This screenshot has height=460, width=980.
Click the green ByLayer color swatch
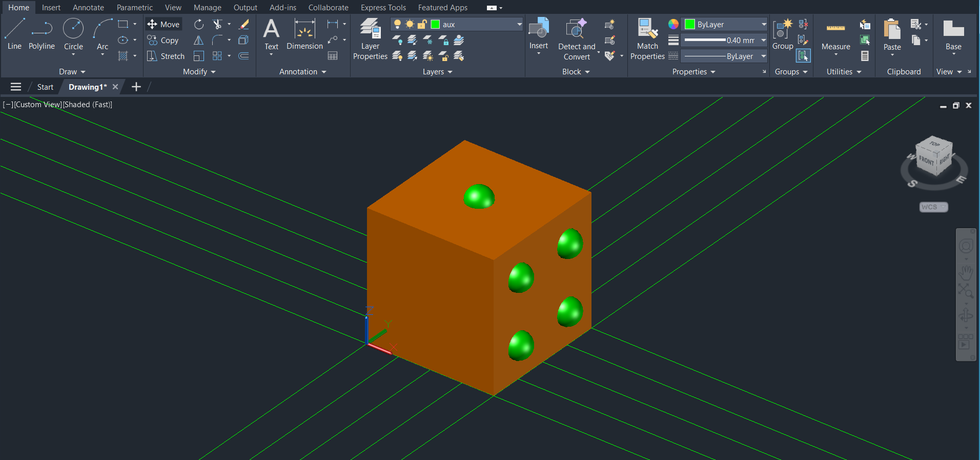(x=690, y=24)
